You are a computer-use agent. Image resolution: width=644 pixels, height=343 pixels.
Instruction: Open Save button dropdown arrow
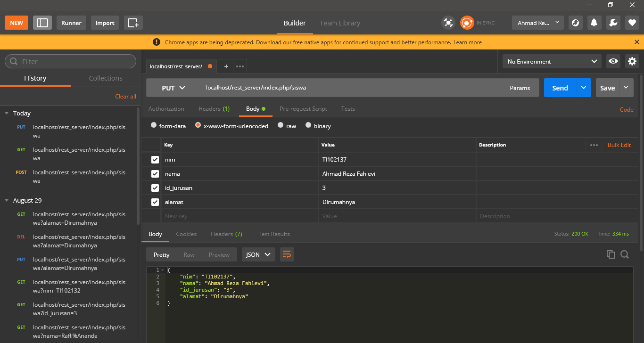coord(626,88)
